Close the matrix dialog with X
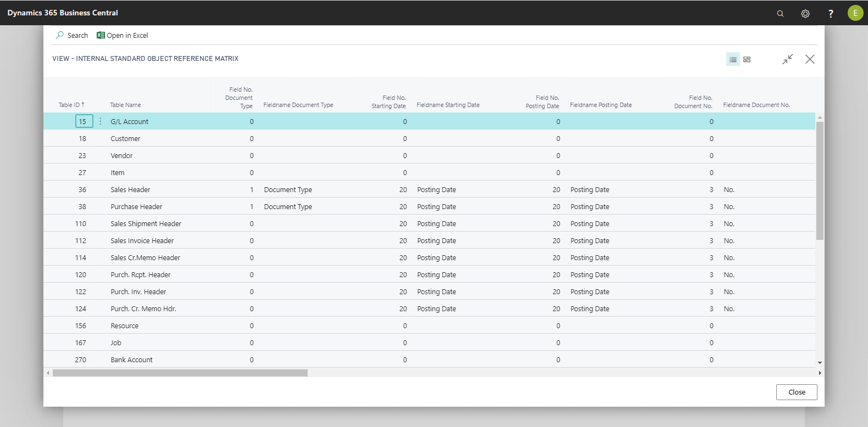 pyautogui.click(x=810, y=59)
